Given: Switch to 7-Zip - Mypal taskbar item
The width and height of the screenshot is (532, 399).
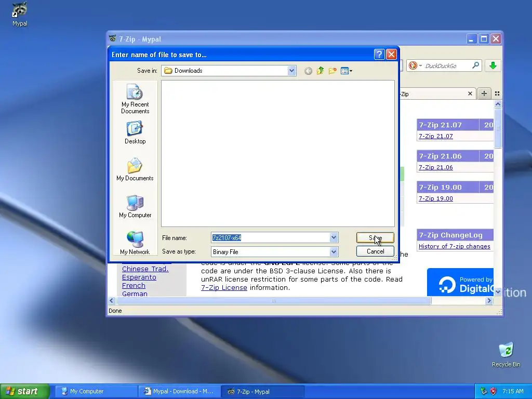Looking at the screenshot, I should coord(263,391).
